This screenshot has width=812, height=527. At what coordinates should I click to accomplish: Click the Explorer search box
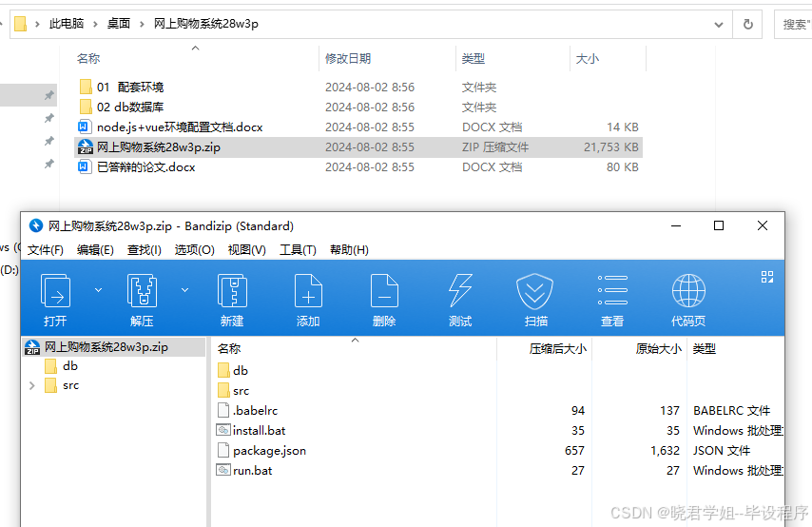(793, 24)
